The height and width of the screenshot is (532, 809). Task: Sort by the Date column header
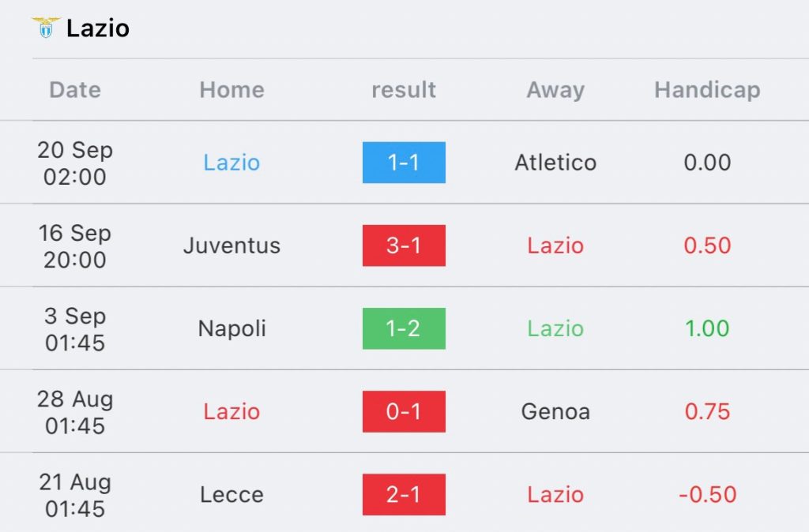pos(75,90)
